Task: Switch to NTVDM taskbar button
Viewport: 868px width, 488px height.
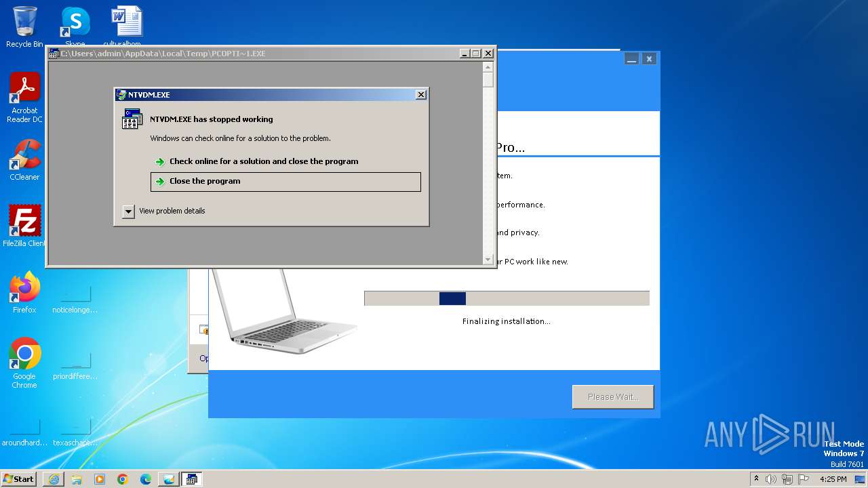Action: pos(192,479)
